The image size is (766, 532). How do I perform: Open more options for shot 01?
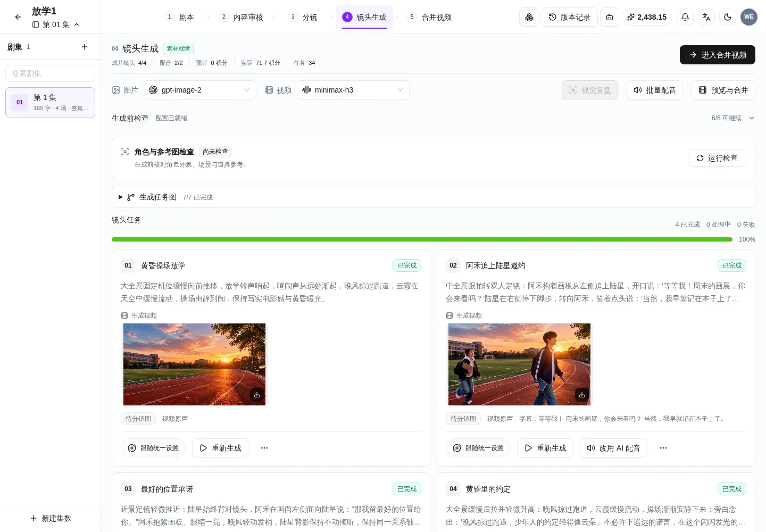pos(264,448)
